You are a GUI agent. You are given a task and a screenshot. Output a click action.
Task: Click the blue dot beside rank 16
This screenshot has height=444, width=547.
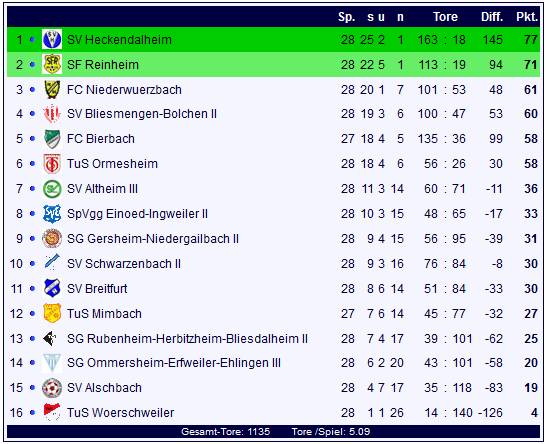point(32,413)
